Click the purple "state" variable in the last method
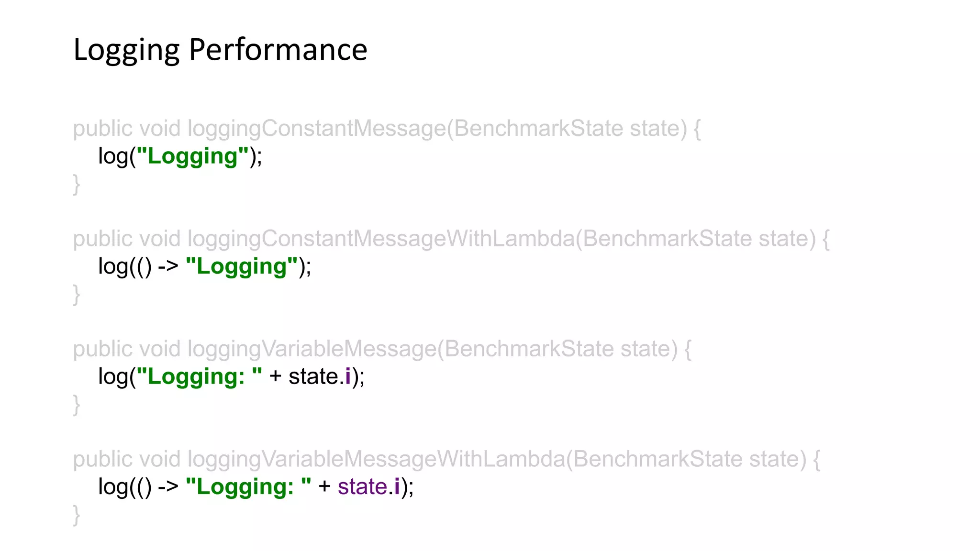Image resolution: width=980 pixels, height=551 pixels. (x=362, y=487)
